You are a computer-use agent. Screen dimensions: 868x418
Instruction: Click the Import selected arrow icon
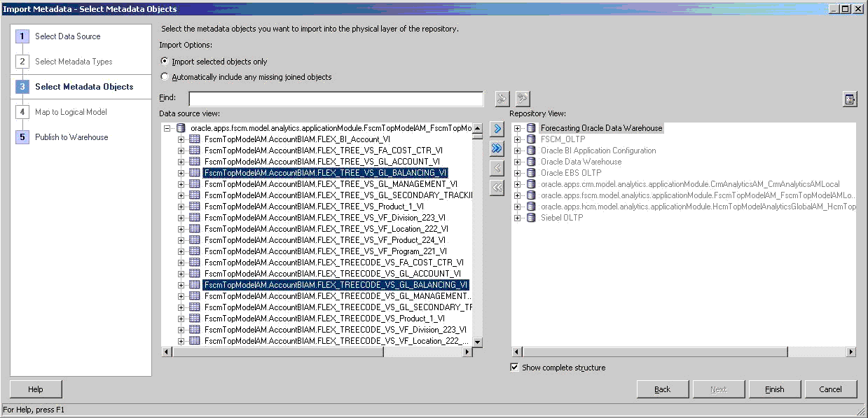(x=497, y=129)
